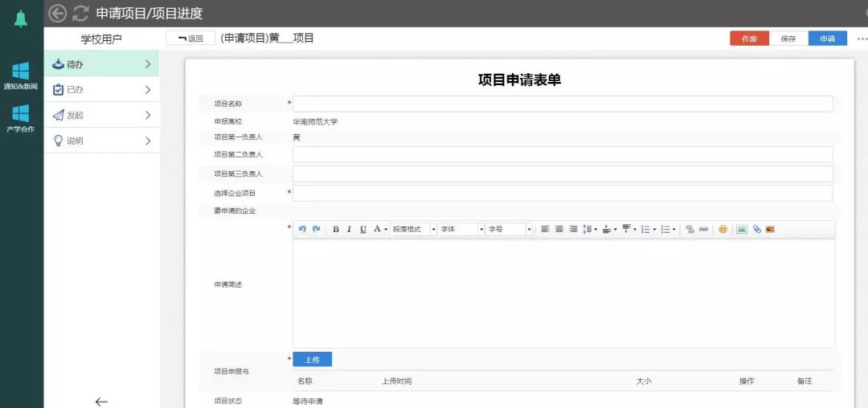Select 已办 in the side menu
868x408 pixels.
tap(101, 89)
